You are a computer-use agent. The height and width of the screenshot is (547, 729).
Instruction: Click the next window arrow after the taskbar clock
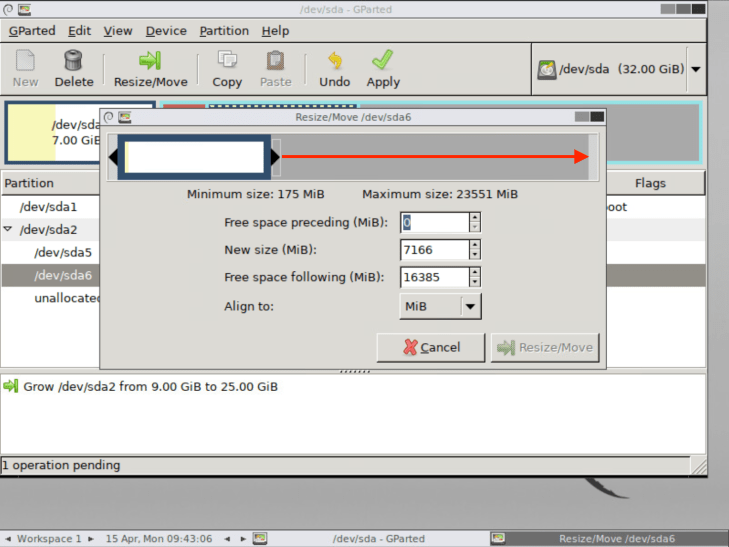click(243, 539)
